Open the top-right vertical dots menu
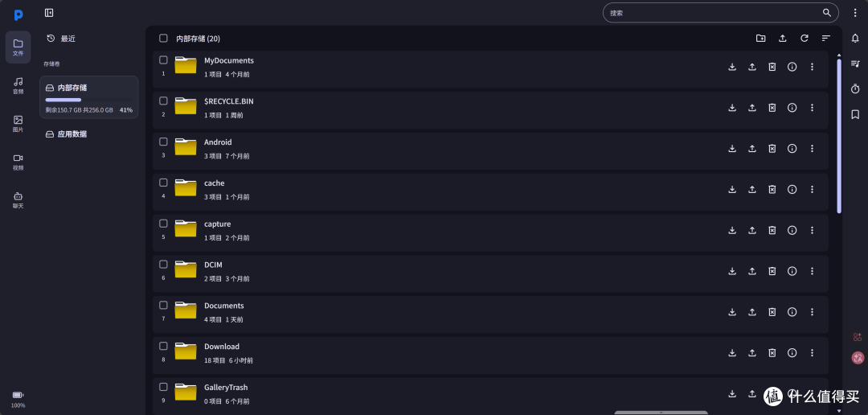This screenshot has width=868, height=415. (855, 13)
